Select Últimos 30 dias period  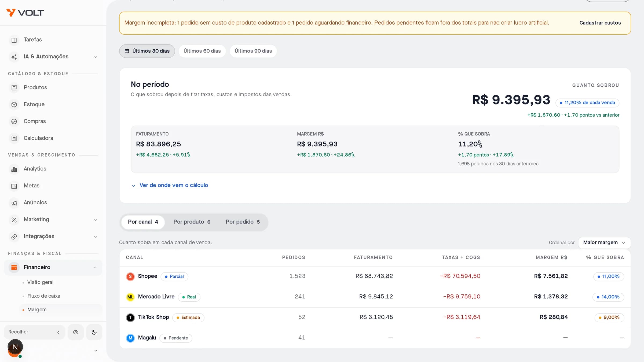147,51
